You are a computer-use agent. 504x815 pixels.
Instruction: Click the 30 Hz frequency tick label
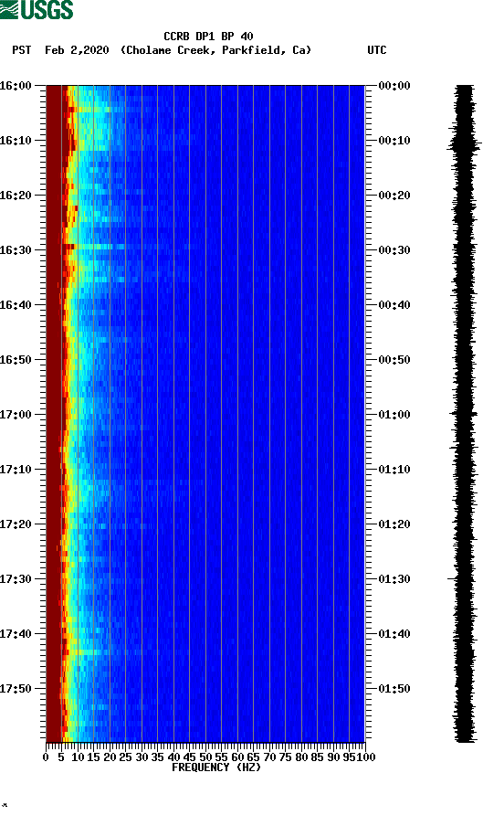[x=142, y=757]
